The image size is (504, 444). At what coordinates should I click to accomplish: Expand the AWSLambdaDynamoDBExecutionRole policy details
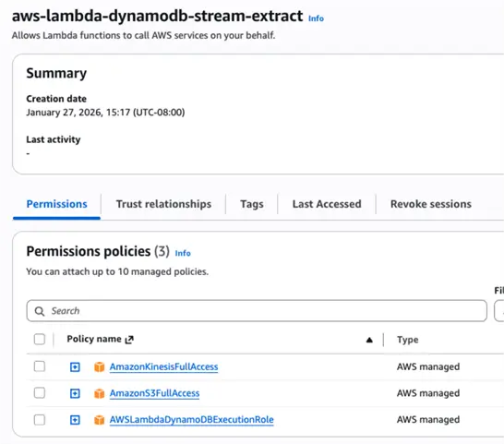tap(75, 420)
